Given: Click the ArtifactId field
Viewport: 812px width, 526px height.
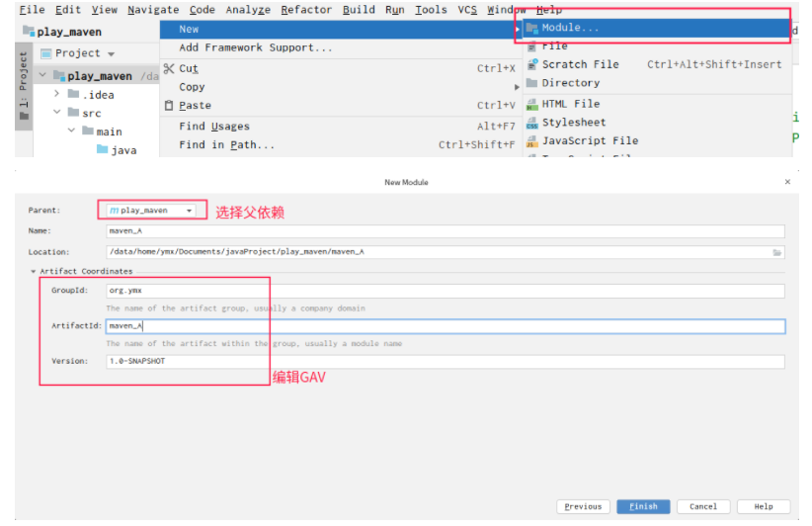Looking at the screenshot, I should pos(446,326).
